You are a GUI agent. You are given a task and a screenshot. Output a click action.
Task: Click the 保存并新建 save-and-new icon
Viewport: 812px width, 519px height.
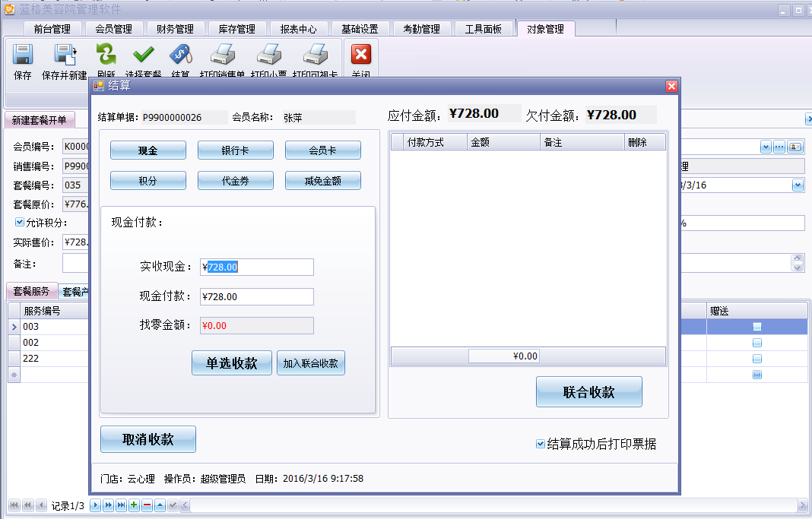tap(65, 55)
